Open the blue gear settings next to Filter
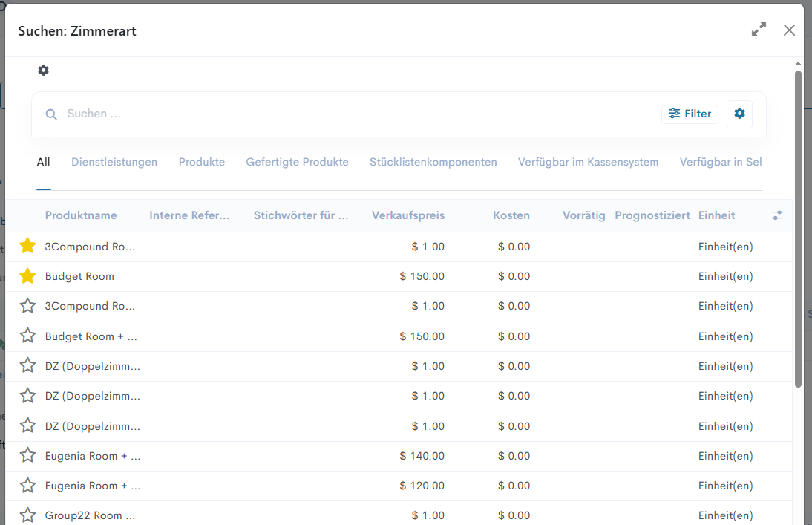 coord(739,114)
